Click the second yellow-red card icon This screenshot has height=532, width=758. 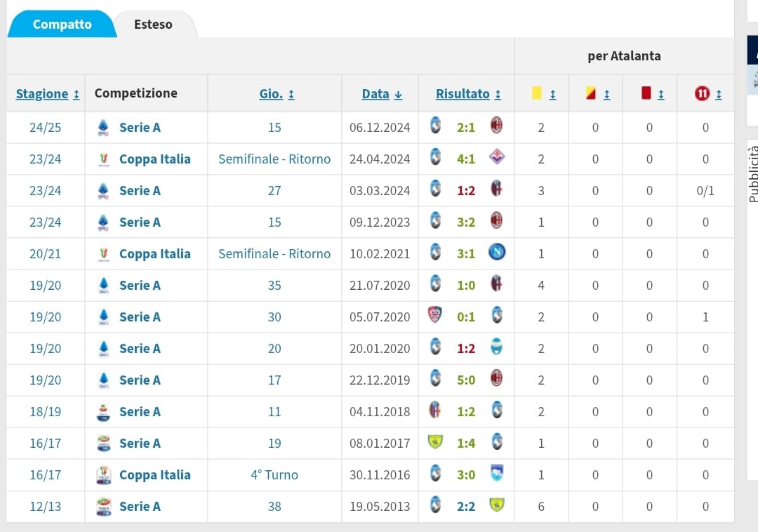pos(591,93)
